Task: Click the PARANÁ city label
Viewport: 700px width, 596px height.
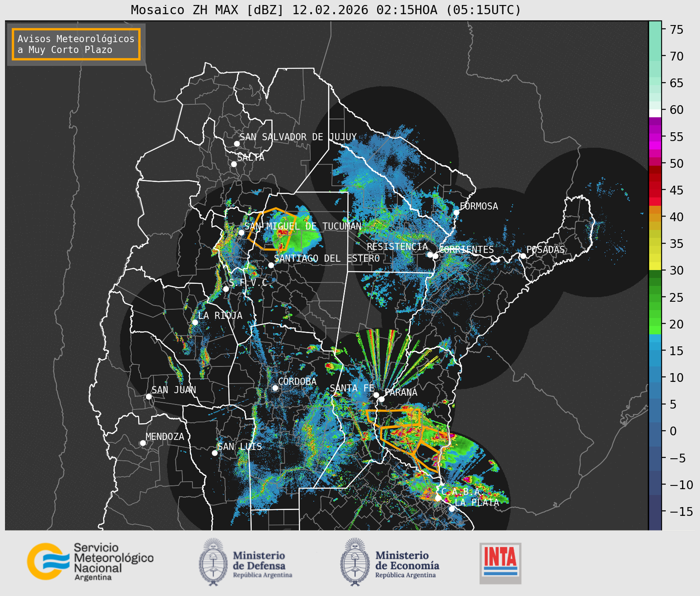Action: pyautogui.click(x=401, y=392)
